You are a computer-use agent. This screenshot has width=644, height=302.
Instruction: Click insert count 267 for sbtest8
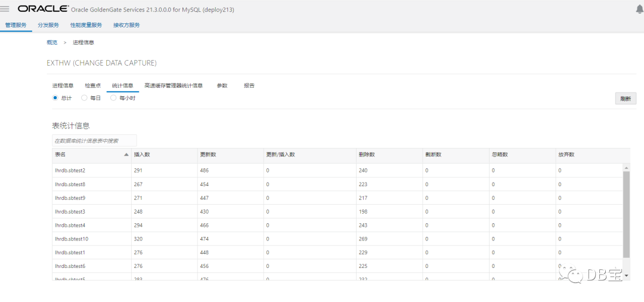[138, 184]
